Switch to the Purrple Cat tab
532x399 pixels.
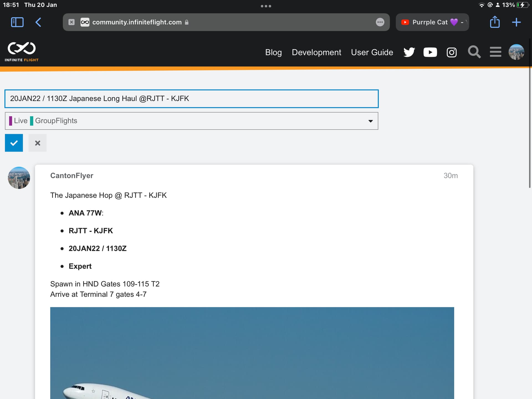coord(432,22)
